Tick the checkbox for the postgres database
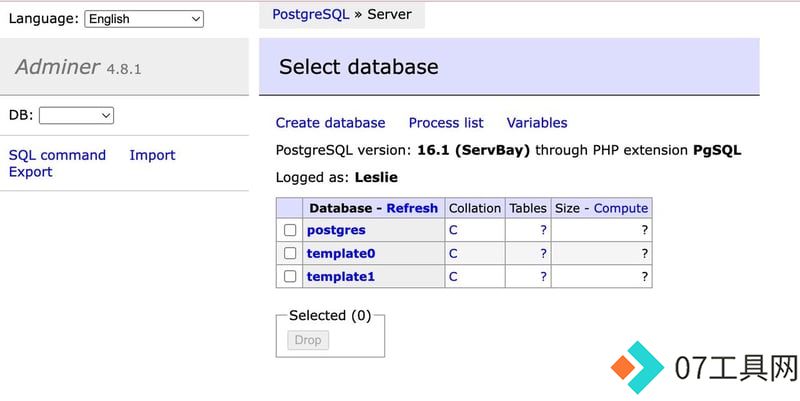This screenshot has height=401, width=800. (x=290, y=230)
